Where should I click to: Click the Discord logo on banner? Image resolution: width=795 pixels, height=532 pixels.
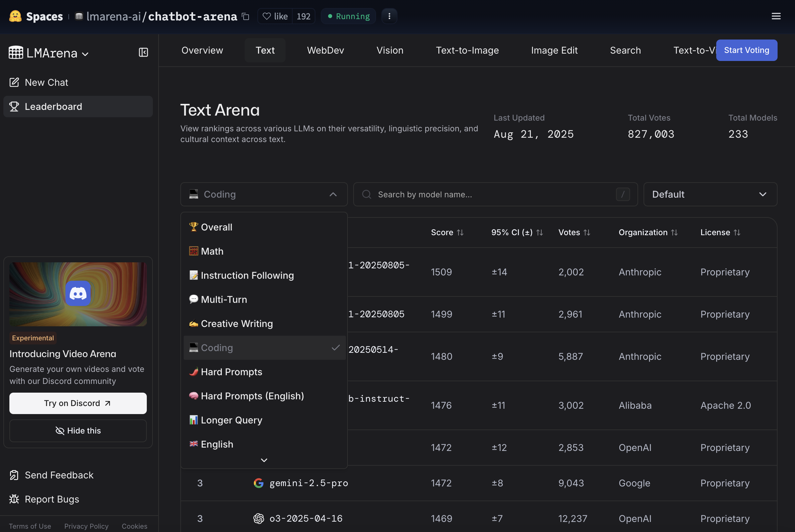(x=78, y=293)
